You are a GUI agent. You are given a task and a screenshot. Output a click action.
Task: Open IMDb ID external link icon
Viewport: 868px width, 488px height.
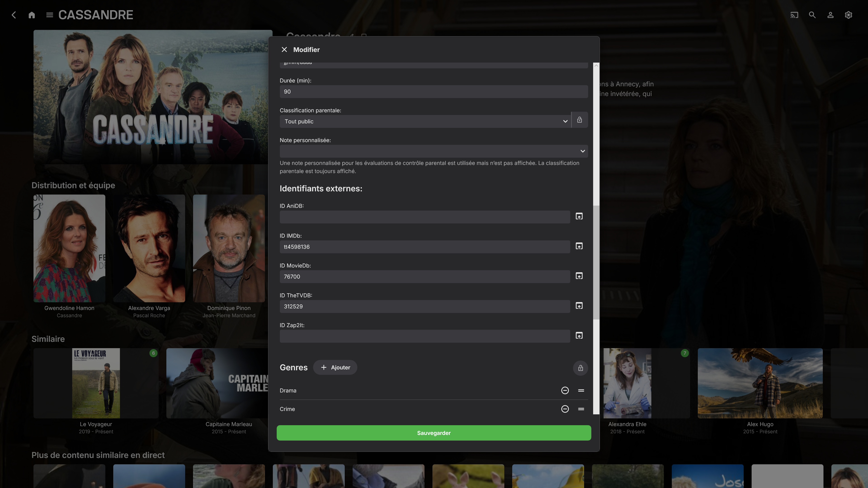[x=579, y=246]
